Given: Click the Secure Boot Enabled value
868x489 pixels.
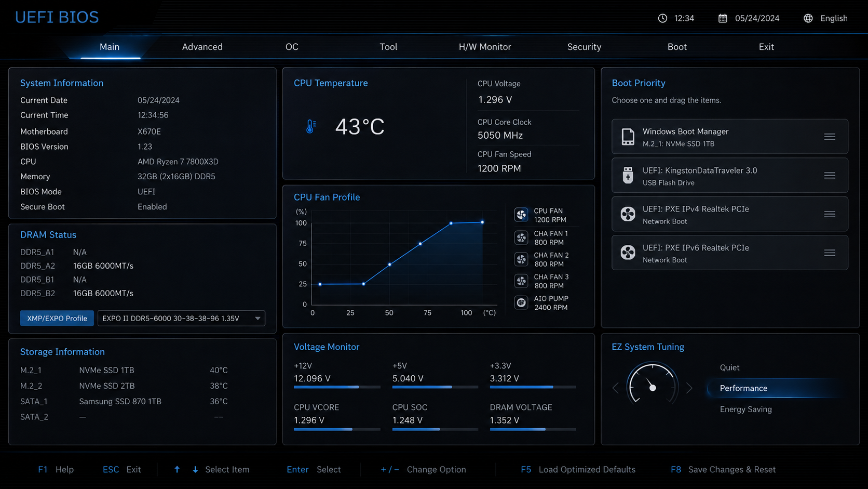Looking at the screenshot, I should coord(152,207).
